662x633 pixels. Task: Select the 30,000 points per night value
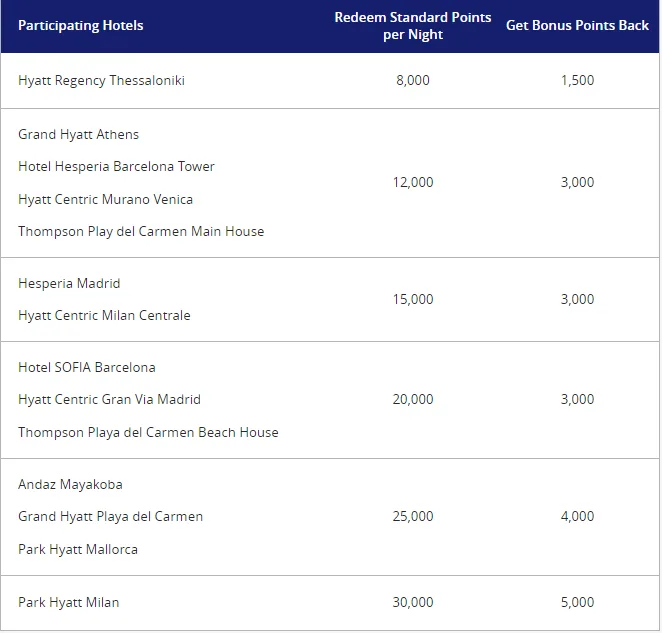[x=413, y=602]
